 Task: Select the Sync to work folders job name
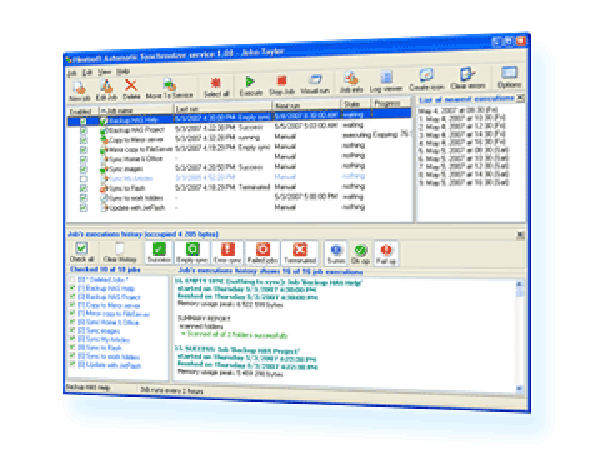pos(136,198)
